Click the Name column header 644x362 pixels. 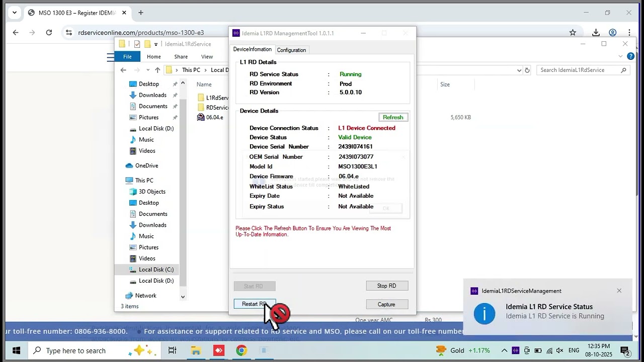point(204,84)
